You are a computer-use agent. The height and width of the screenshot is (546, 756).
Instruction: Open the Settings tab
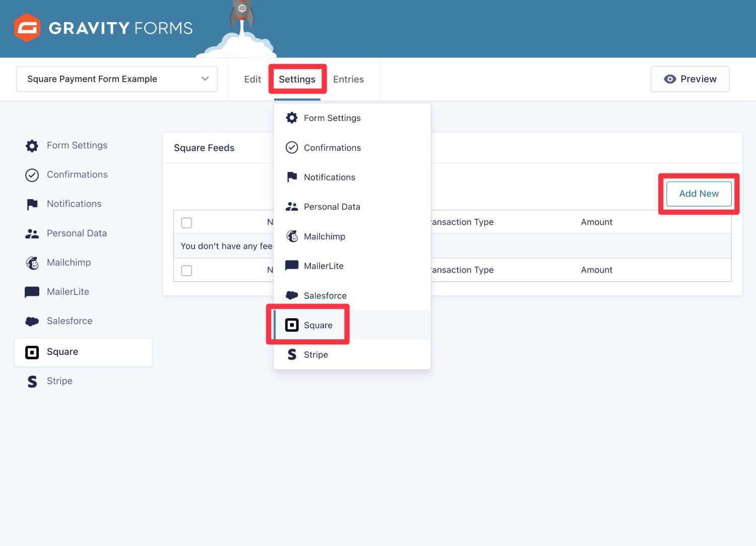297,79
